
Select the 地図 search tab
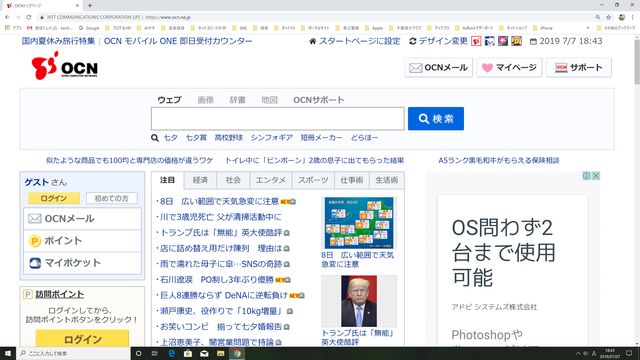pos(269,100)
